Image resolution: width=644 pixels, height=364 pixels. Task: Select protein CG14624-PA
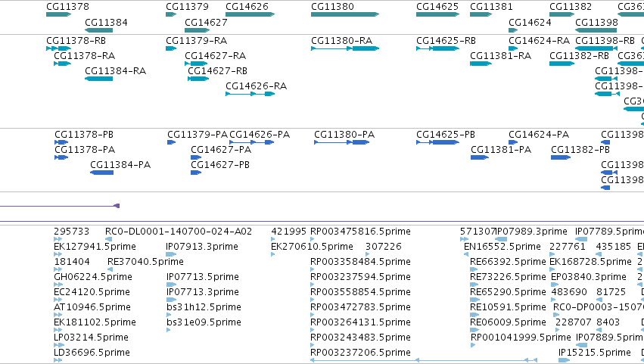(539, 135)
